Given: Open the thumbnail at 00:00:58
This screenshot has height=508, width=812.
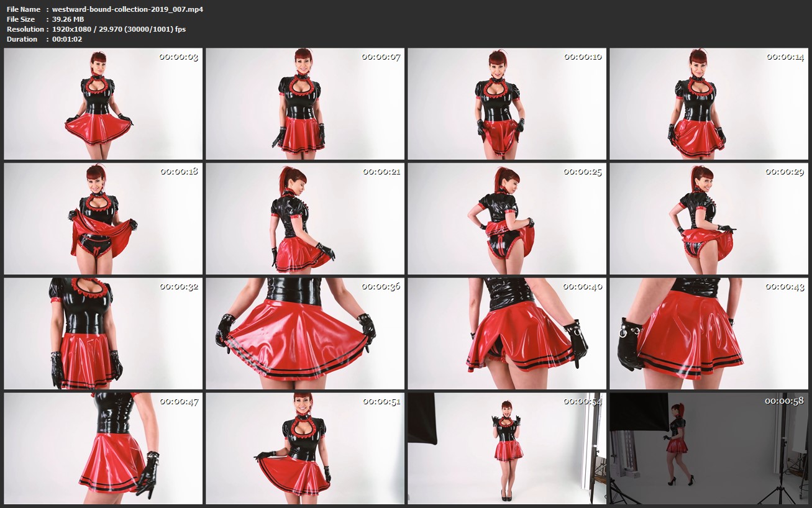Looking at the screenshot, I should click(709, 448).
